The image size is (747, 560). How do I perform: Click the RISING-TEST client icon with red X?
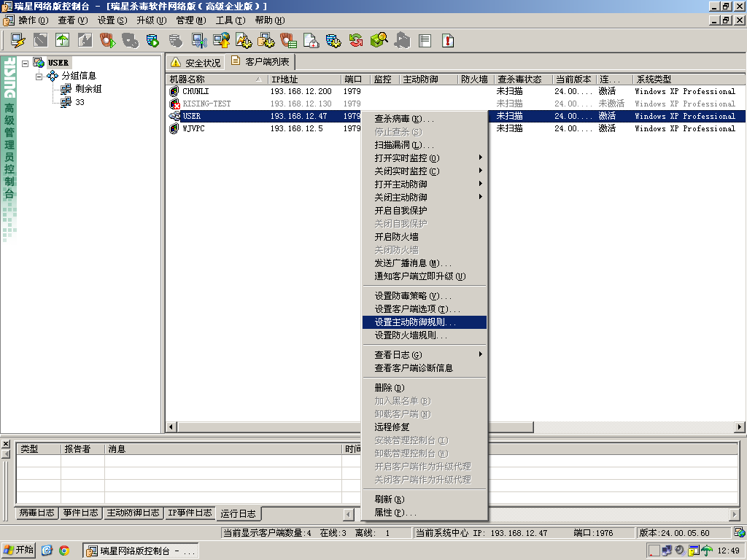[174, 104]
